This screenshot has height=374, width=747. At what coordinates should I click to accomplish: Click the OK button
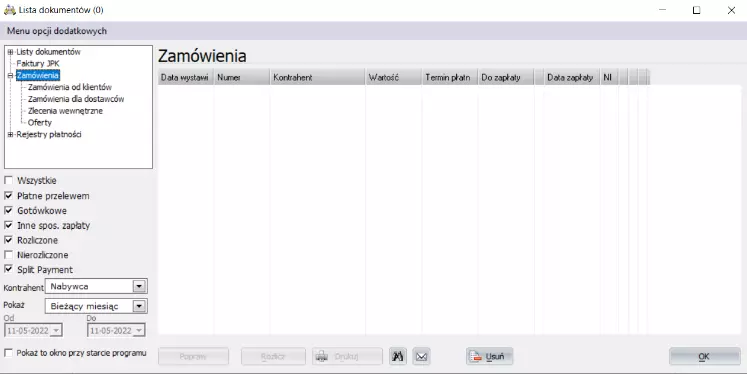705,356
